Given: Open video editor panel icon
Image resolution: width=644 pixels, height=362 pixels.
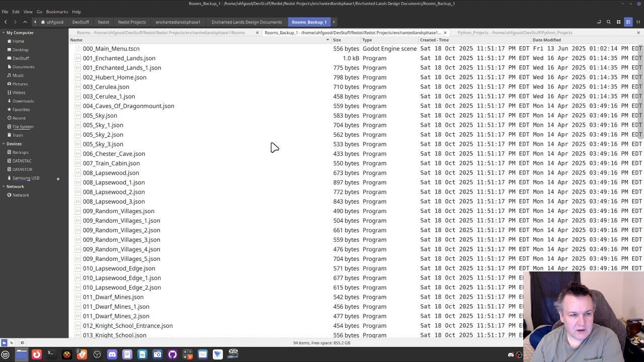Looking at the screenshot, I should 233,354.
